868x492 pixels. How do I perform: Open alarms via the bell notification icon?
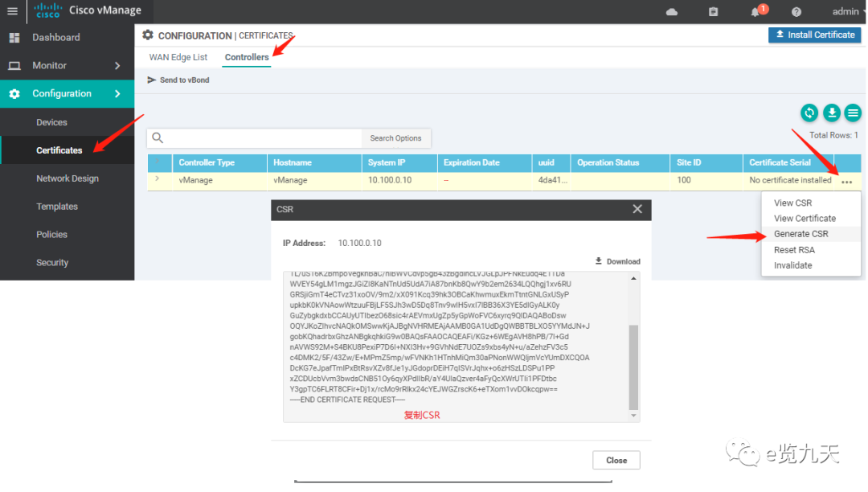point(756,12)
